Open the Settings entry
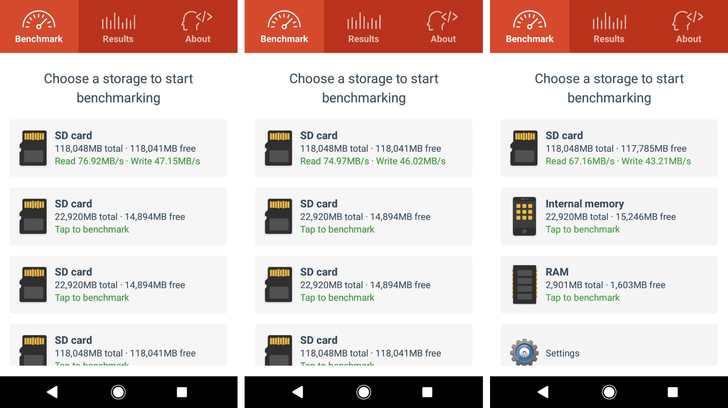Image resolution: width=728 pixels, height=408 pixels. 562,353
